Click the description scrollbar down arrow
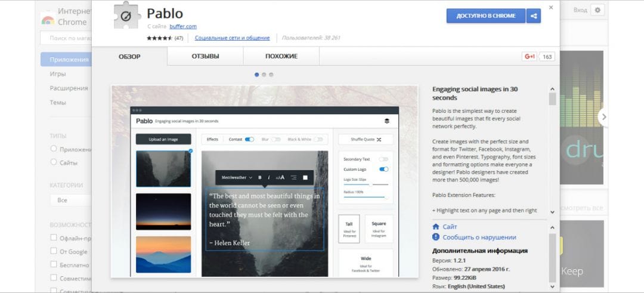The height and width of the screenshot is (293, 644). point(552,212)
